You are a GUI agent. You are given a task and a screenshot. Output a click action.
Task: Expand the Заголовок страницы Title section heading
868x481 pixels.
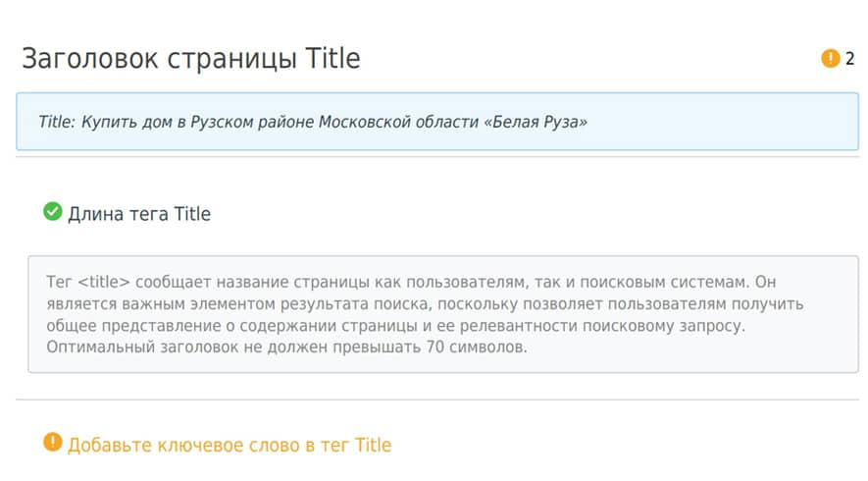coord(191,59)
